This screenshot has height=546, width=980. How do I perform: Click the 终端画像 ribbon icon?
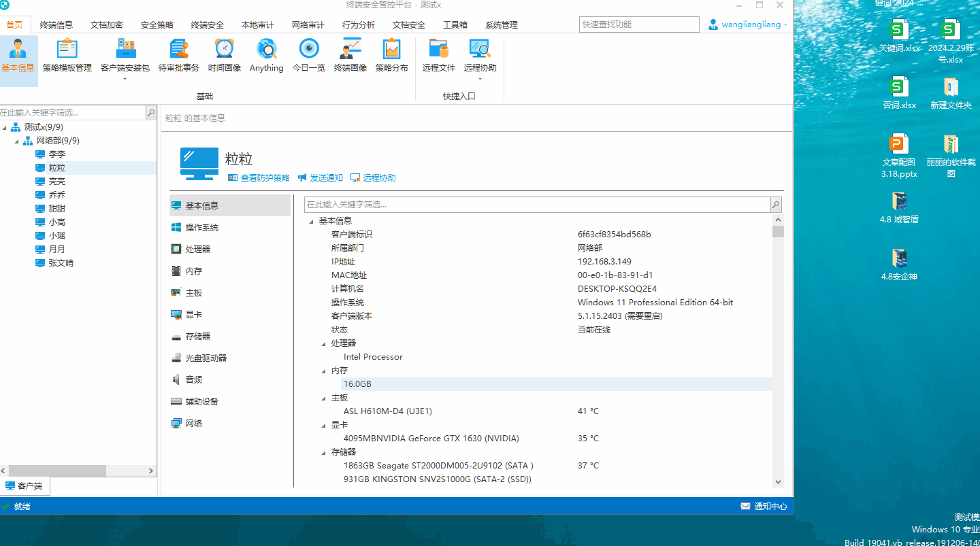point(350,55)
